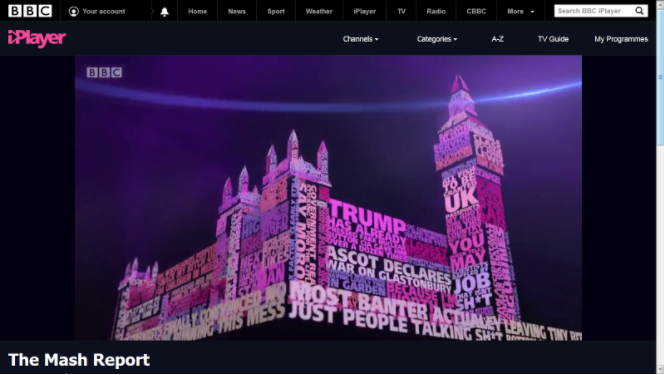The width and height of the screenshot is (664, 375).
Task: Click the News link in top bar
Action: click(x=237, y=11)
